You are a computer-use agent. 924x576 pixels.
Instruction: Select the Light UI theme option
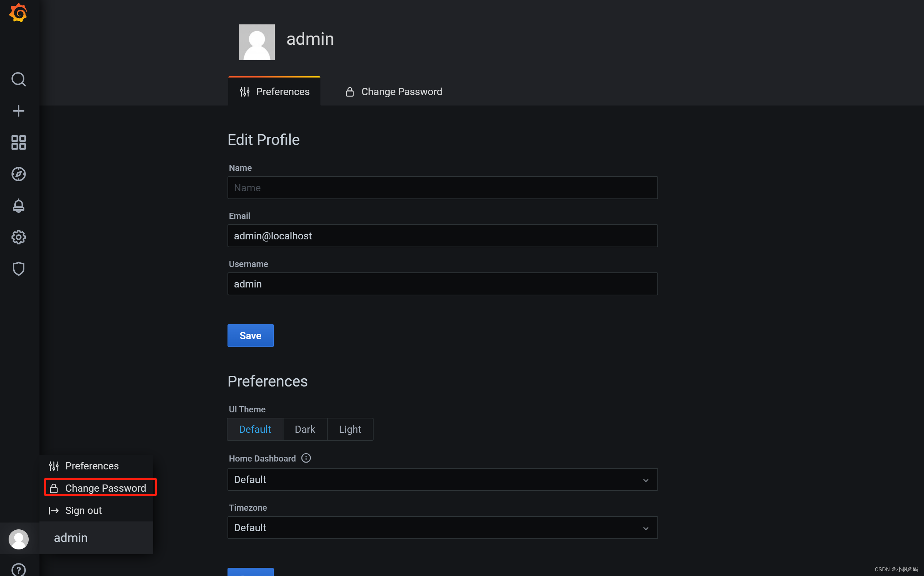(350, 429)
